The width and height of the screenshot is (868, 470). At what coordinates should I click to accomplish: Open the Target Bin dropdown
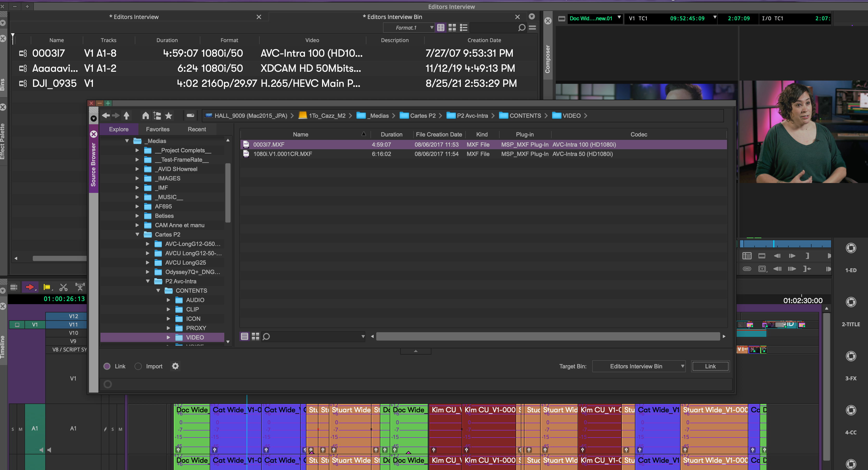coord(639,366)
